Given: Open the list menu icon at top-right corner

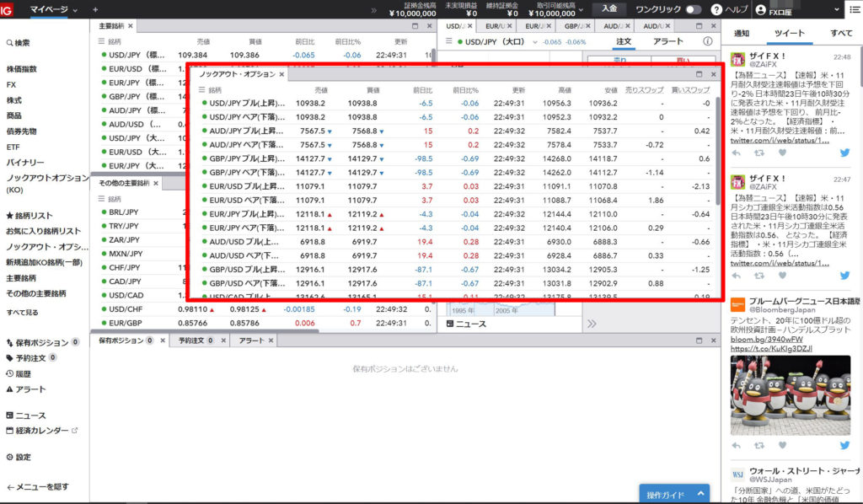Looking at the screenshot, I should (855, 9).
